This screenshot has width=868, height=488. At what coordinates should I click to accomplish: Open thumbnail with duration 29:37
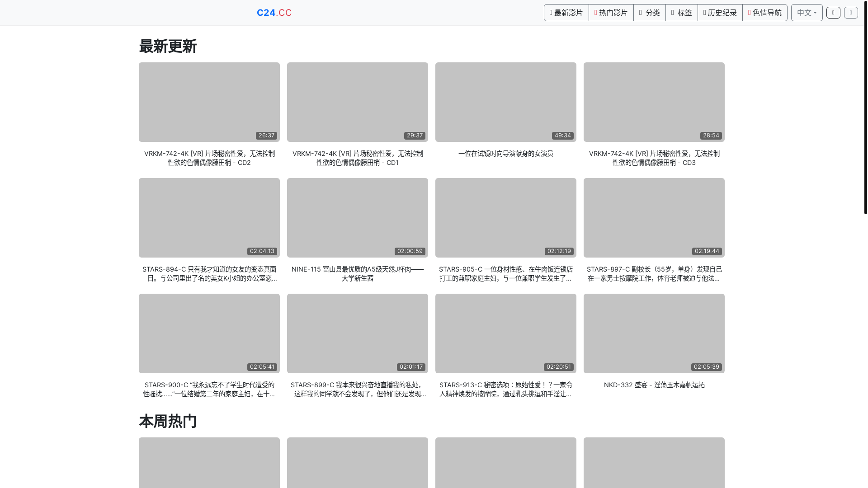point(358,102)
